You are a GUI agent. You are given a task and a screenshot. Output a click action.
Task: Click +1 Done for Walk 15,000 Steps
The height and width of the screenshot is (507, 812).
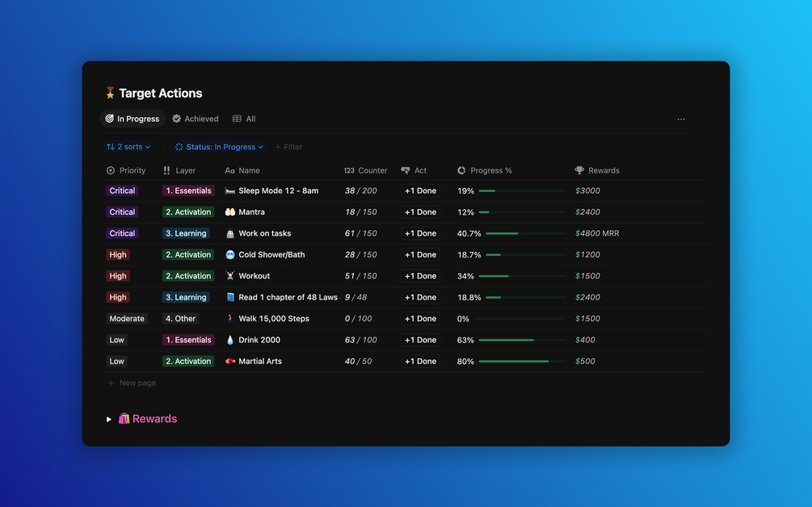click(x=420, y=319)
